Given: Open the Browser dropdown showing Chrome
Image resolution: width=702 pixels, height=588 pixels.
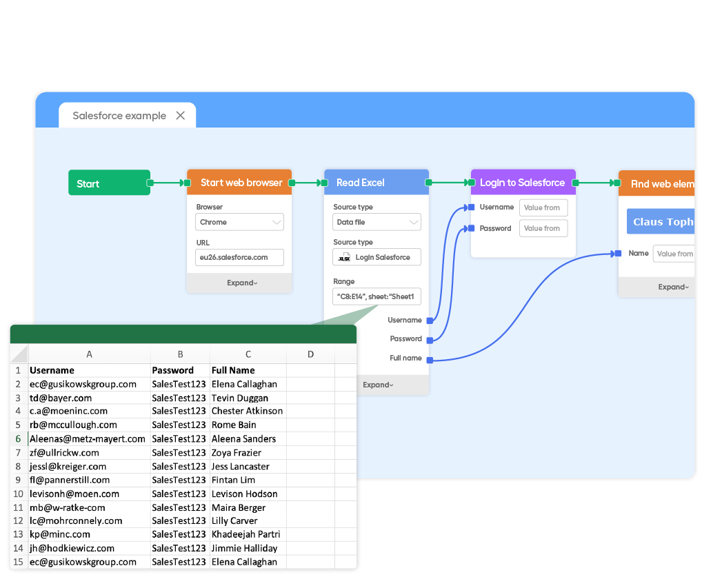Looking at the screenshot, I should pyautogui.click(x=239, y=222).
